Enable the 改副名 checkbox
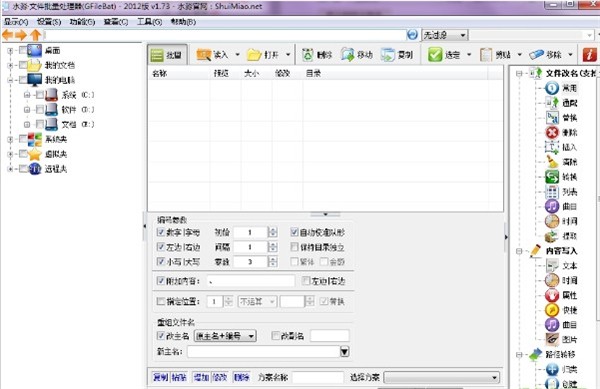 pos(275,336)
